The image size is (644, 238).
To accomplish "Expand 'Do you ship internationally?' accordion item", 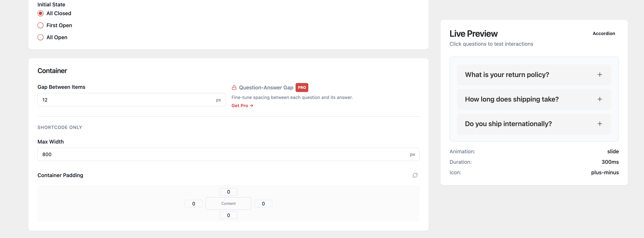I will [x=508, y=124].
